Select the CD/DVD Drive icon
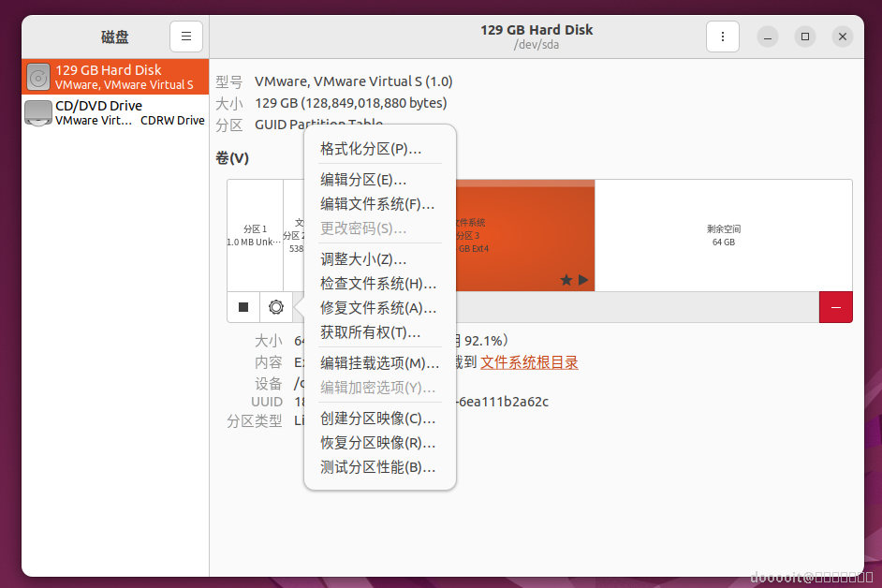The width and height of the screenshot is (882, 588). click(38, 112)
